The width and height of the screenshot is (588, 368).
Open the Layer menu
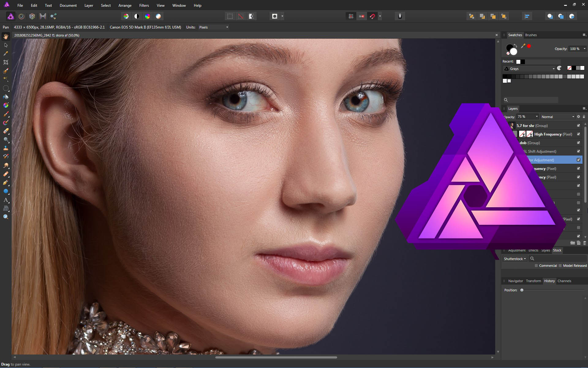(89, 6)
